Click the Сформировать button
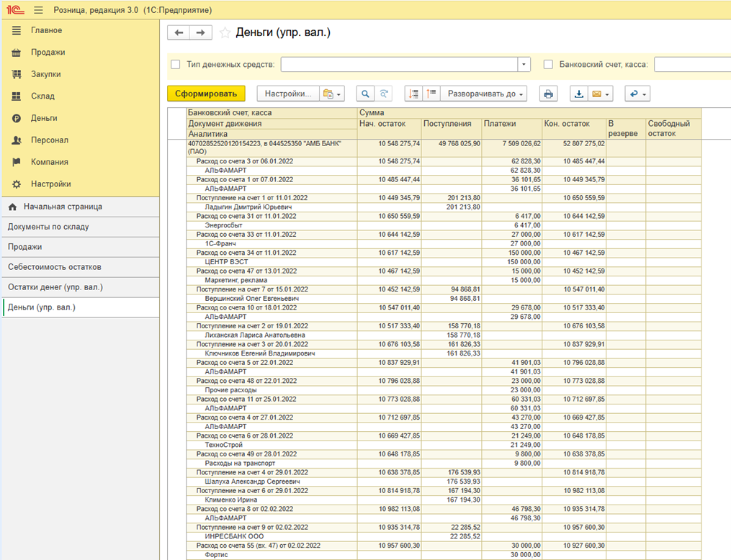The image size is (731, 560). [x=206, y=94]
